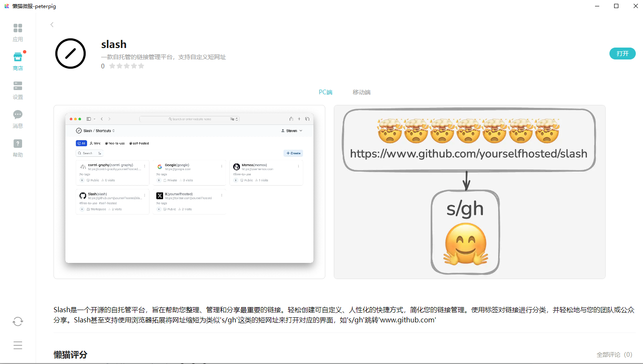Click the 打开 open button

tap(623, 54)
